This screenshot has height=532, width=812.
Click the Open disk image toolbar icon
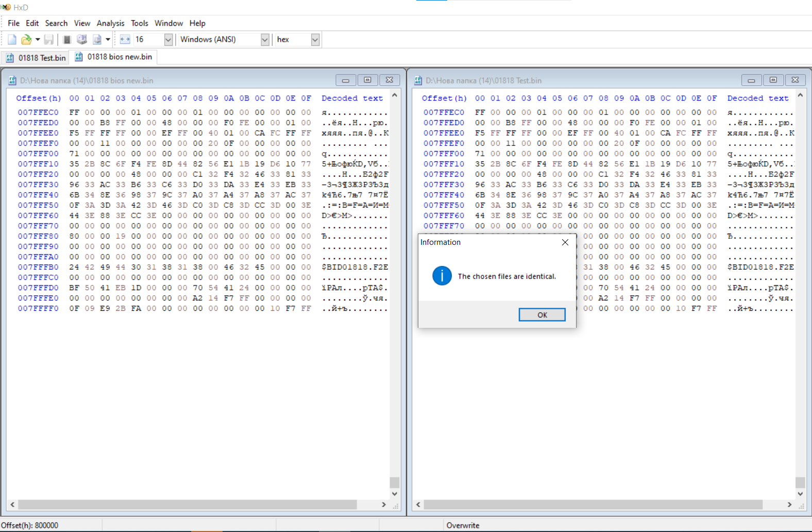[x=97, y=40]
